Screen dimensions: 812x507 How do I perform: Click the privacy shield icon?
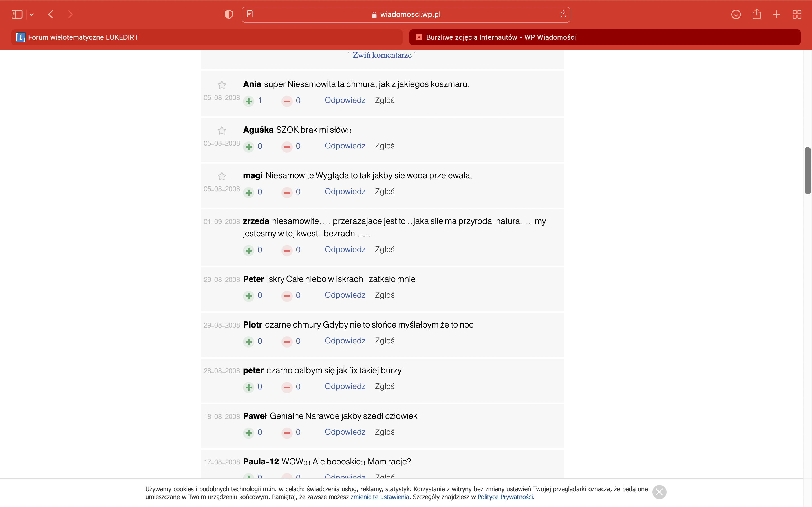pyautogui.click(x=228, y=14)
